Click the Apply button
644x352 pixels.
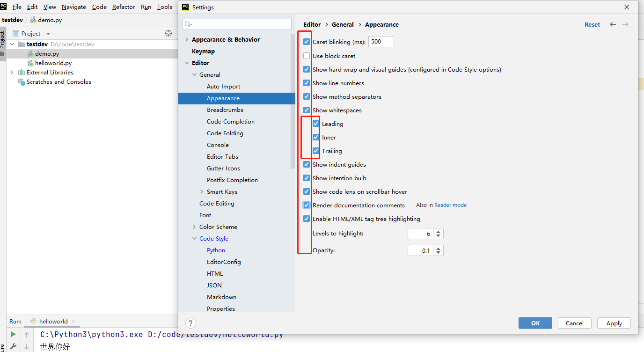(x=614, y=323)
